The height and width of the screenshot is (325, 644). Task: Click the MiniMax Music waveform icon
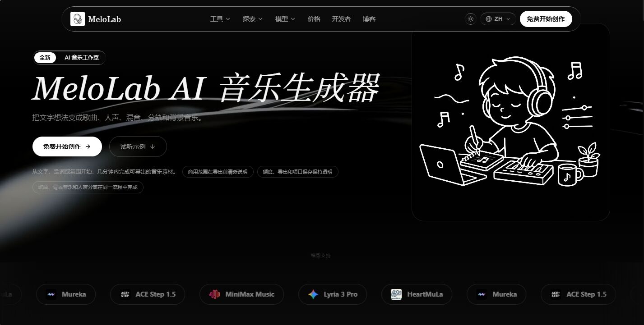tap(215, 294)
